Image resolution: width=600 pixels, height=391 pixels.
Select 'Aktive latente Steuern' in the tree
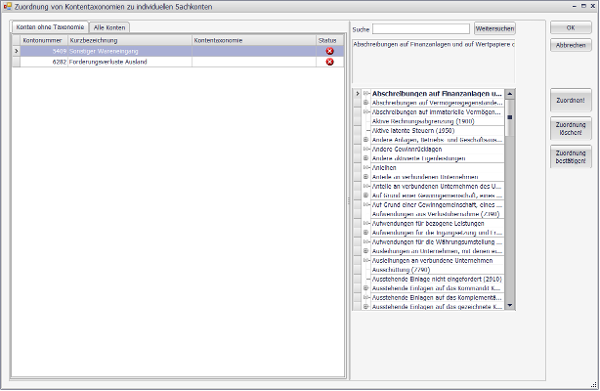413,131
